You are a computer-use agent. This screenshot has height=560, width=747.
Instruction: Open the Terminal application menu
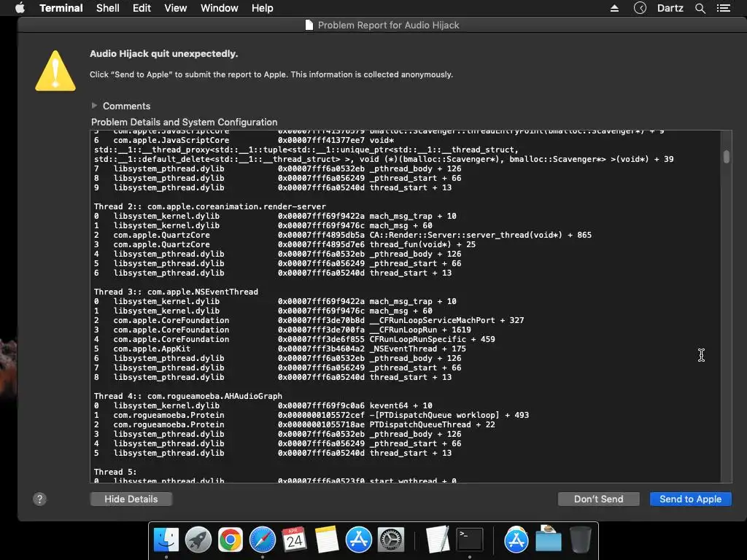coord(61,8)
